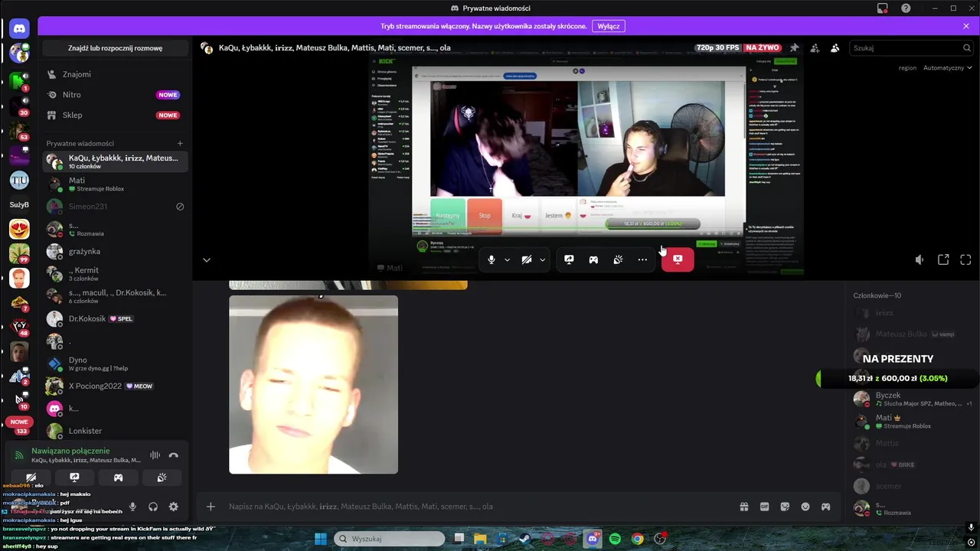Open Znajomi friends tab
The width and height of the screenshot is (980, 551).
click(x=115, y=74)
